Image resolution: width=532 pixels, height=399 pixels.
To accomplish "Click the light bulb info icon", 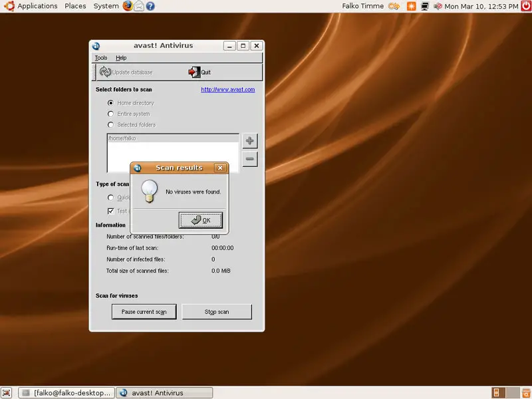I will point(149,192).
